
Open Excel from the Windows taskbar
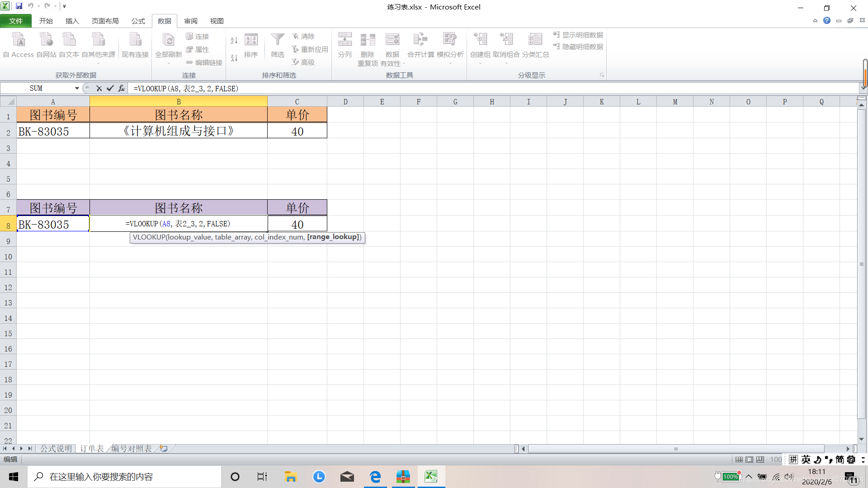(431, 477)
